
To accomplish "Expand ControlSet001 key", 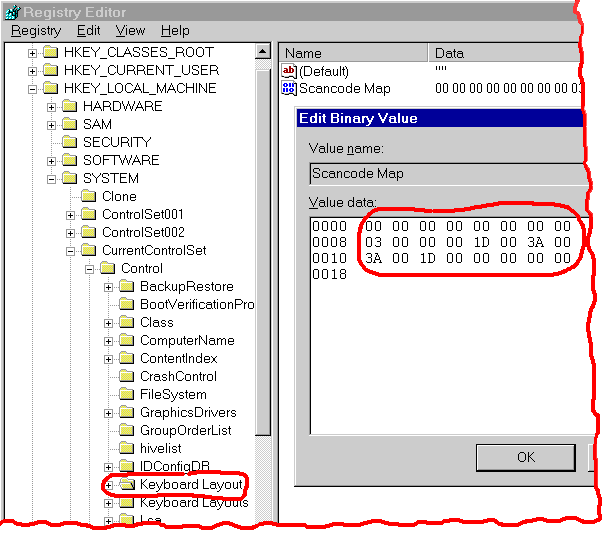I will 70,215.
